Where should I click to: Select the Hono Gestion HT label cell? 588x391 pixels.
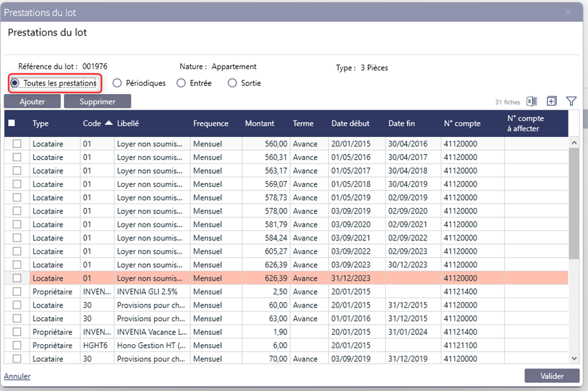(151, 345)
